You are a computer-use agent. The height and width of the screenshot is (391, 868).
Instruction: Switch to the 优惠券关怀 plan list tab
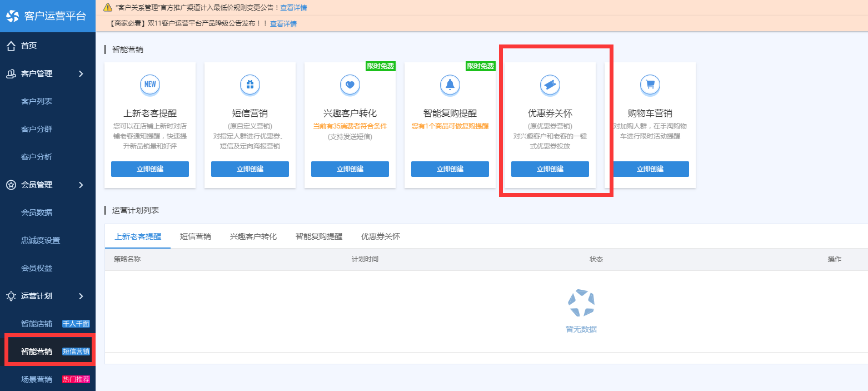[x=381, y=236]
